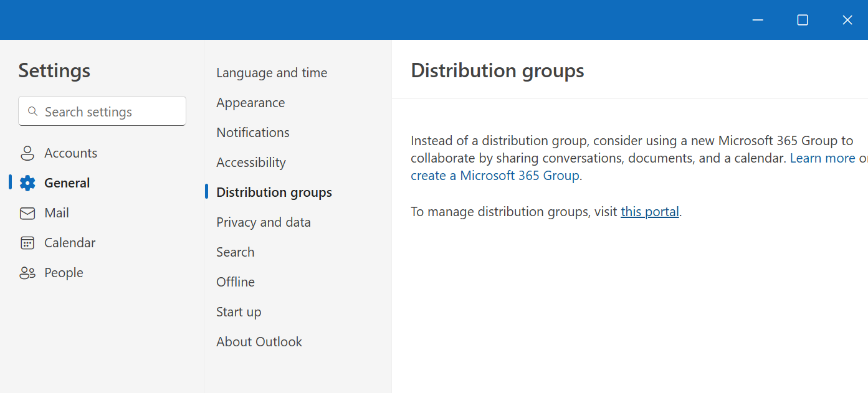868x393 pixels.
Task: Open Privacy and data settings
Action: pyautogui.click(x=264, y=222)
